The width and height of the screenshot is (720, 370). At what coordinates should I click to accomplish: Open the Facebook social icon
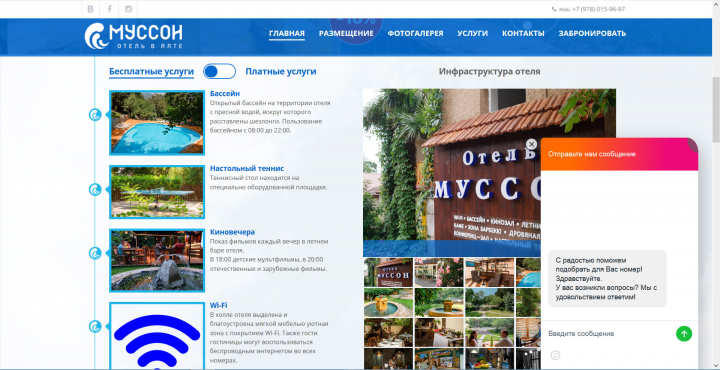(109, 9)
